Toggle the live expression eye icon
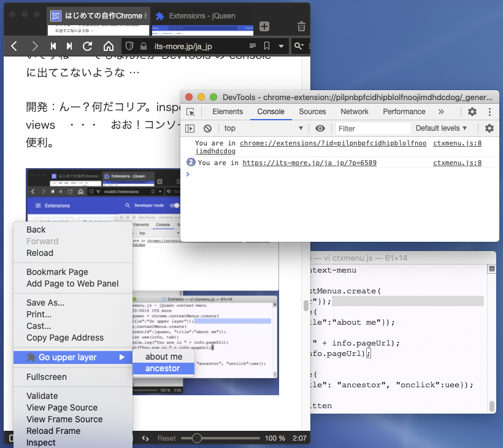 coord(320,128)
